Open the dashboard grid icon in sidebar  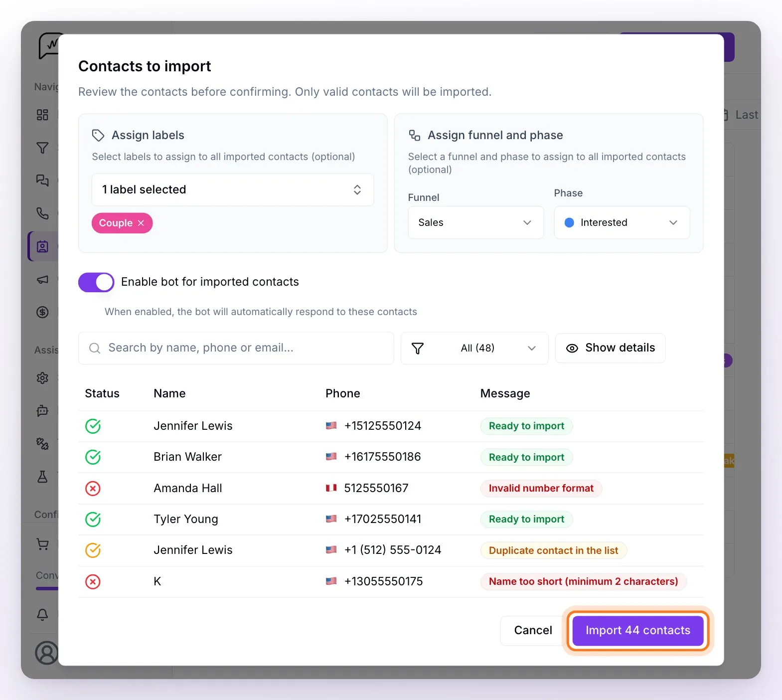(x=42, y=115)
